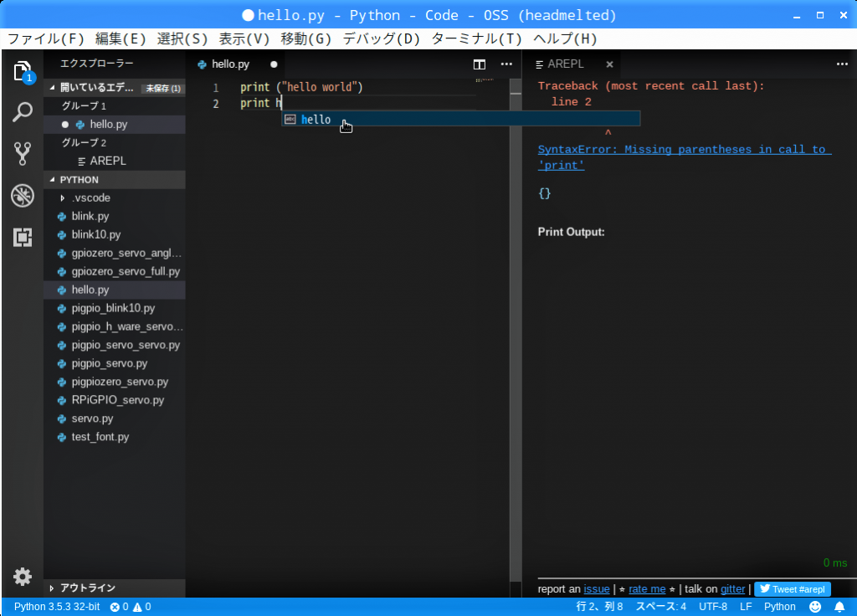Open RPiGPIO_servo.py file
This screenshot has width=857, height=616.
coord(115,400)
